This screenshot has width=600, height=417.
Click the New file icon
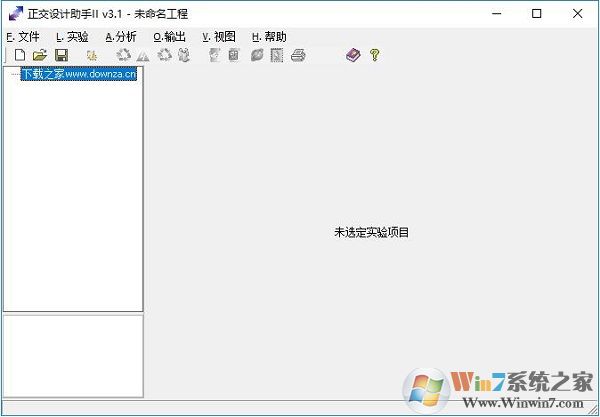tap(20, 55)
